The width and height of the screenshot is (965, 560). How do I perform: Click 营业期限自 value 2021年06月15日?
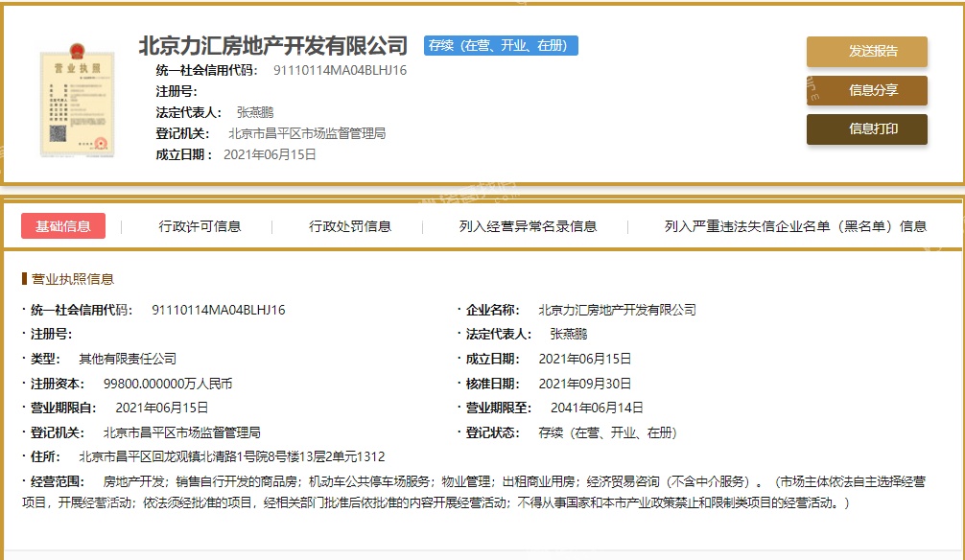162,408
